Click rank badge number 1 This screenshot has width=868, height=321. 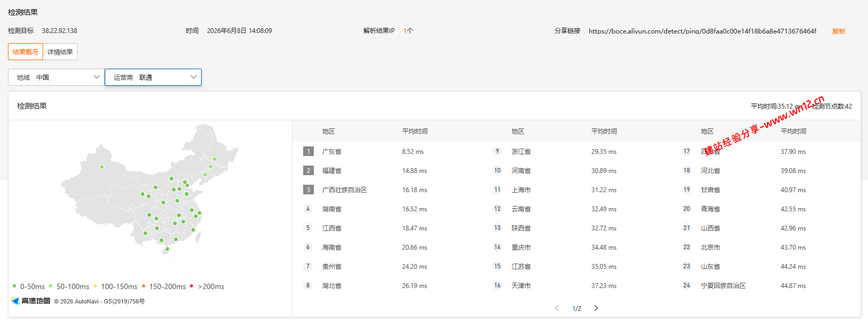(308, 151)
